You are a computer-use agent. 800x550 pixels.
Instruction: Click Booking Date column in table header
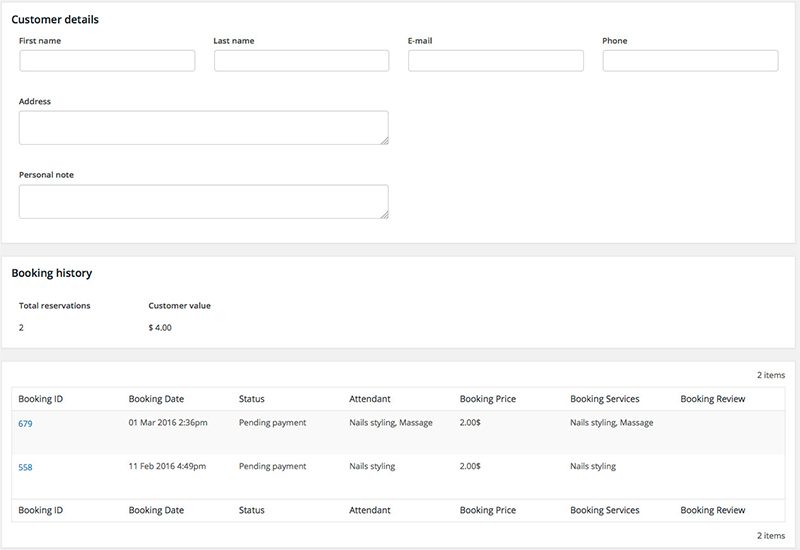156,399
